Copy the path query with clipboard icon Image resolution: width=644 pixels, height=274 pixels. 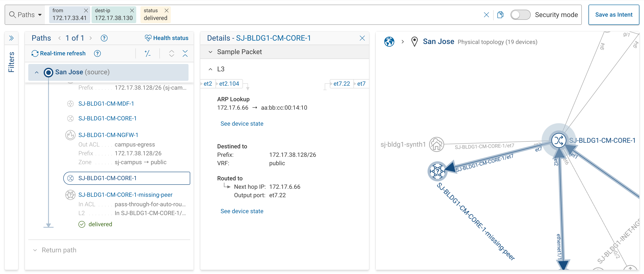coord(500,15)
